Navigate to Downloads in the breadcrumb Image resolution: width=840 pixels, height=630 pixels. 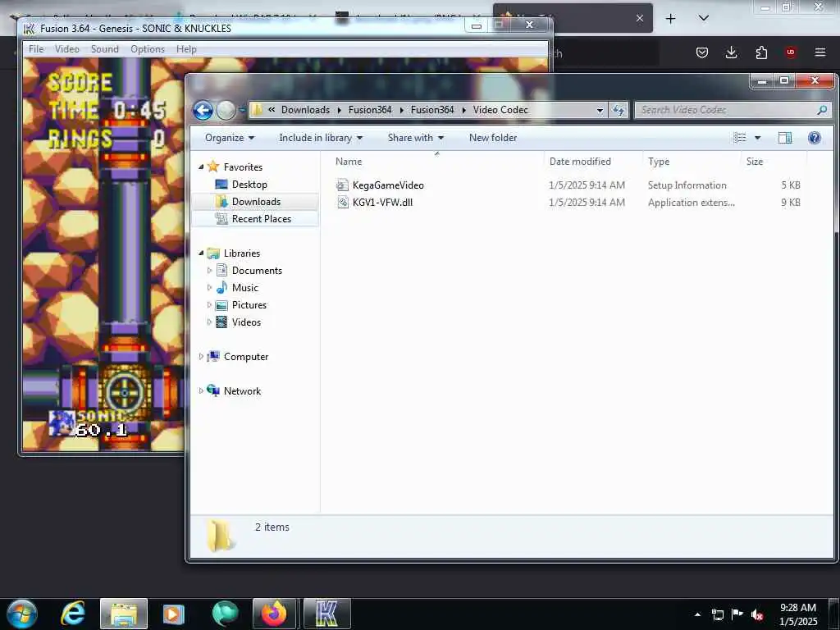click(305, 110)
